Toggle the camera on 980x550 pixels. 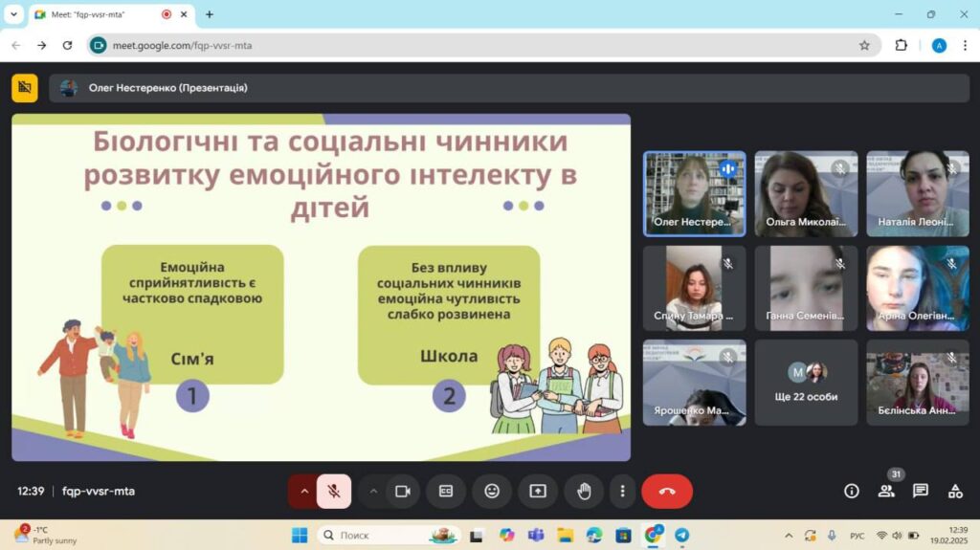pyautogui.click(x=403, y=491)
